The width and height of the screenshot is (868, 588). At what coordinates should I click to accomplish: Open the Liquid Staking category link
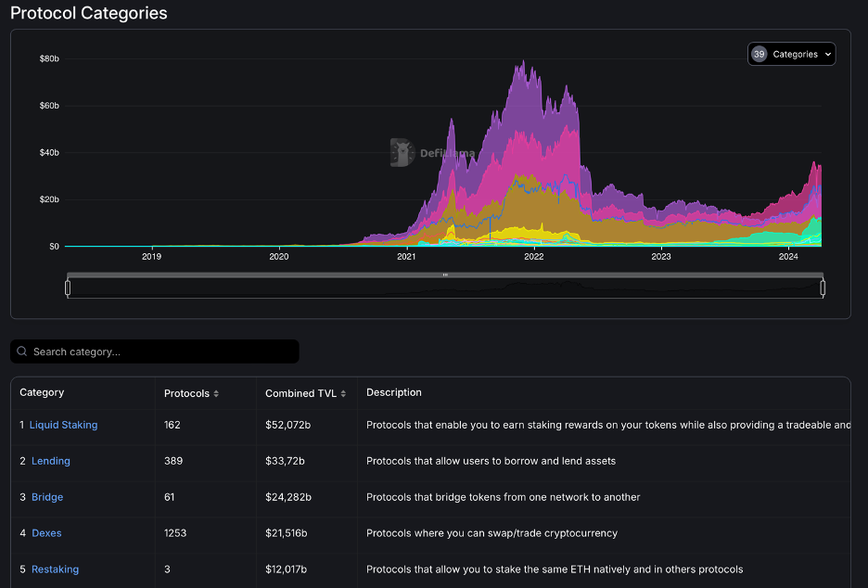[x=63, y=425]
